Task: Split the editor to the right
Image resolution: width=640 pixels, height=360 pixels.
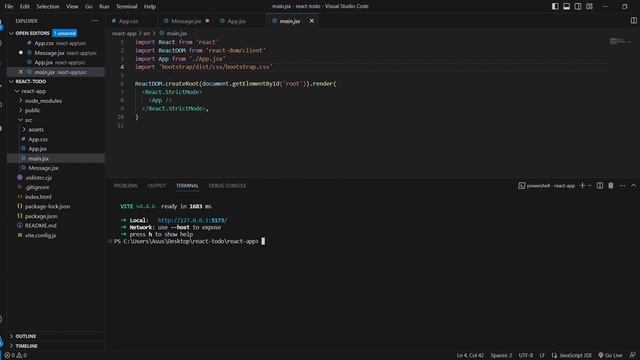Action: click(633, 20)
